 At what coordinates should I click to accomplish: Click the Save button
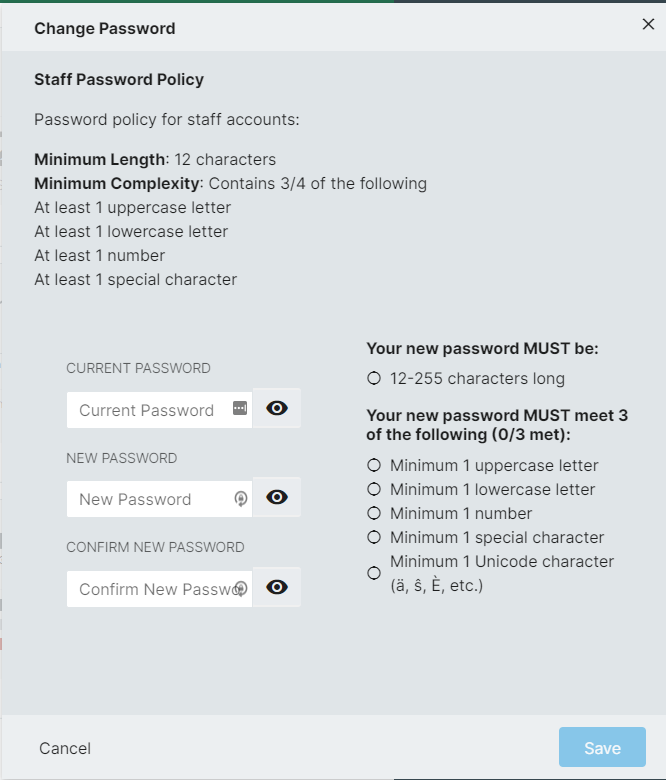click(x=602, y=747)
